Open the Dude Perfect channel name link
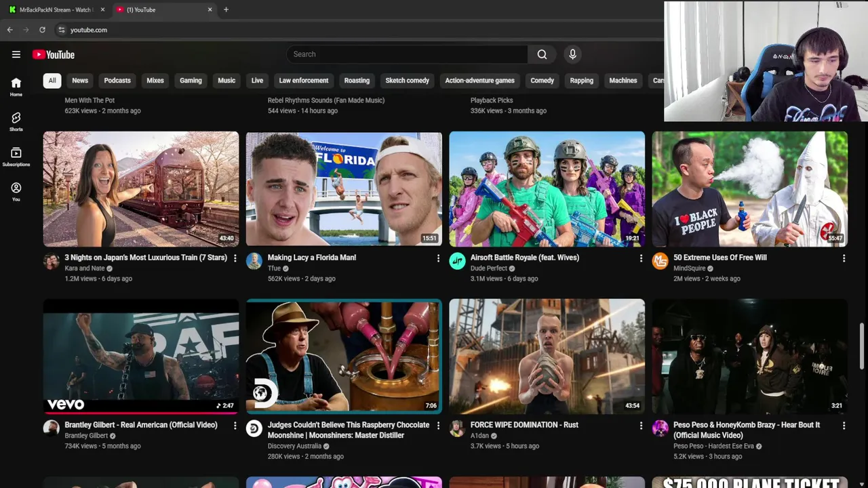The image size is (868, 488). point(489,268)
